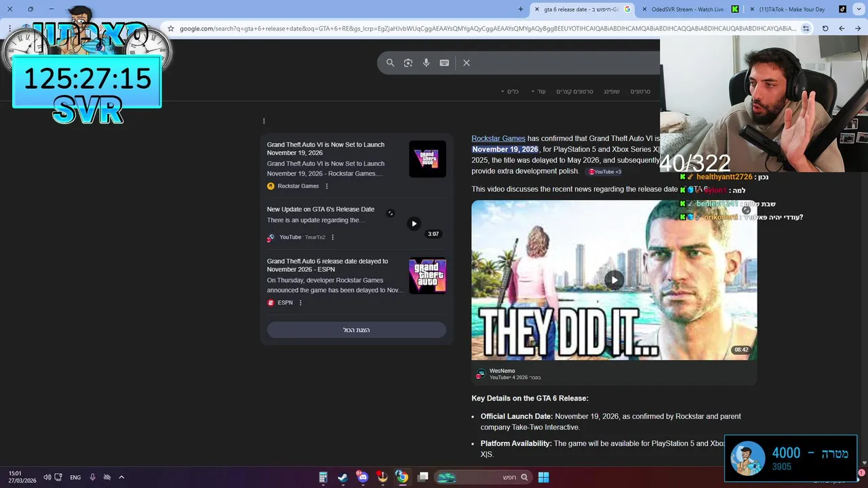Switch to שופינג shopping tab

[x=612, y=91]
